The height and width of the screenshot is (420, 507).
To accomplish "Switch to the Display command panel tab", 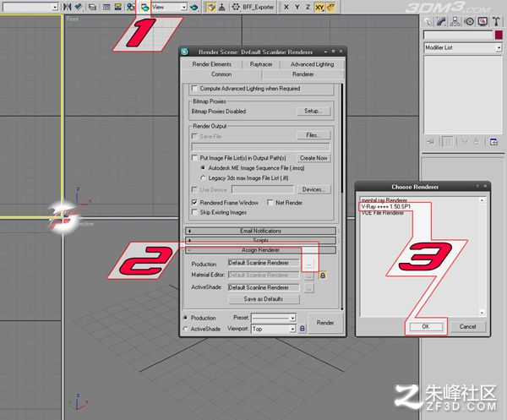I will coord(482,22).
